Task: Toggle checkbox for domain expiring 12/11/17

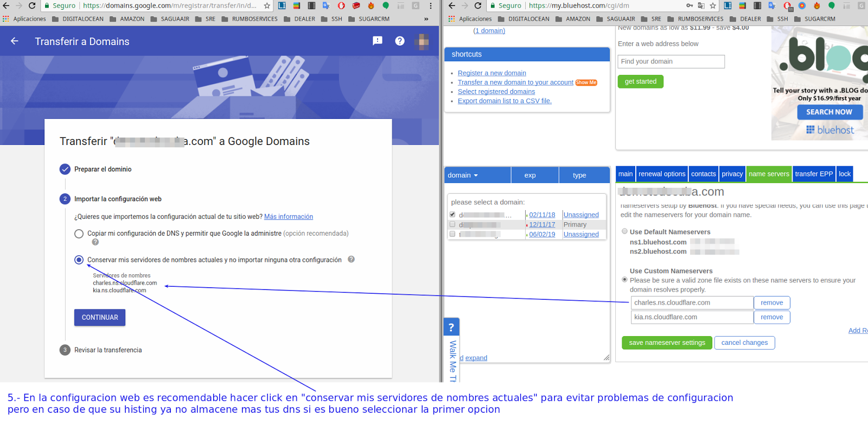Action: point(452,224)
